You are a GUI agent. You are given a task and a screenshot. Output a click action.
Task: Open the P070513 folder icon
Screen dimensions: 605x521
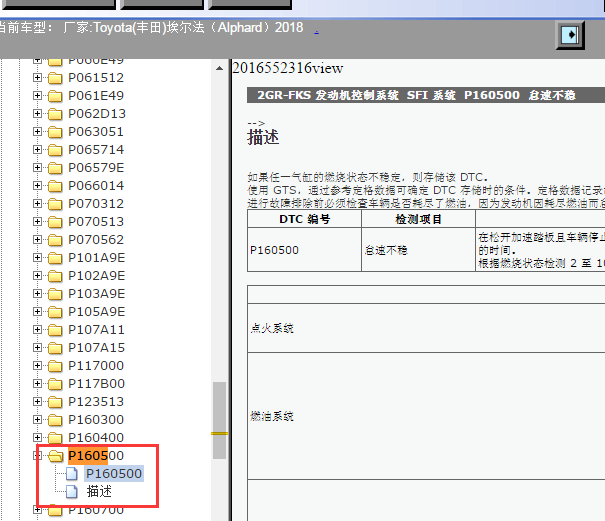pos(55,222)
